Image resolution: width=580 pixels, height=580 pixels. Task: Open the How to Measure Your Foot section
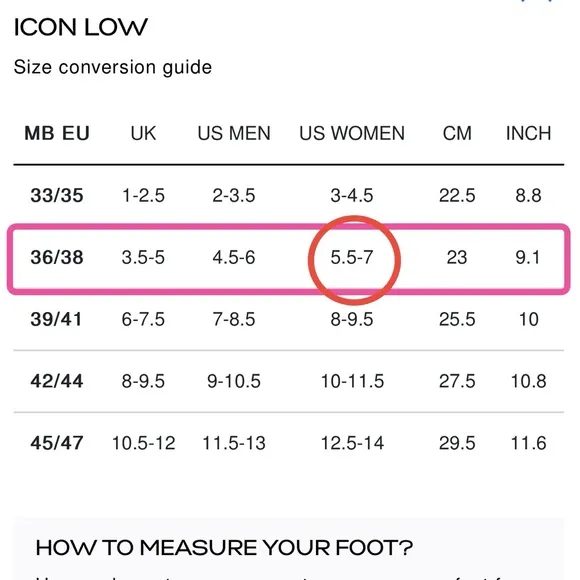224,548
